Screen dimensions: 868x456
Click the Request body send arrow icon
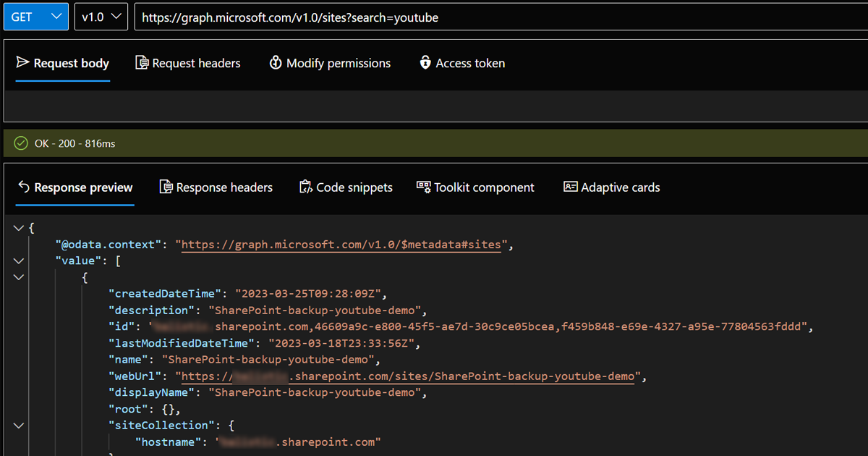coord(22,63)
